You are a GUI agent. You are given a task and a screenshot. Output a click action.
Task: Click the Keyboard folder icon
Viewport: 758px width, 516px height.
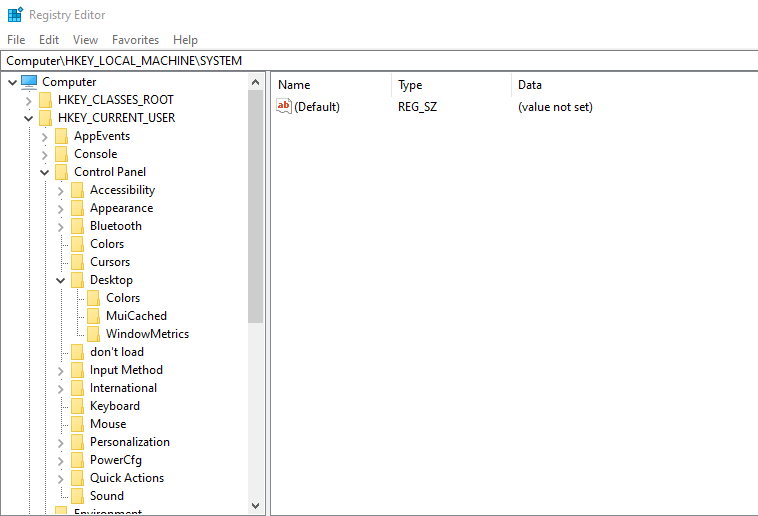[77, 406]
